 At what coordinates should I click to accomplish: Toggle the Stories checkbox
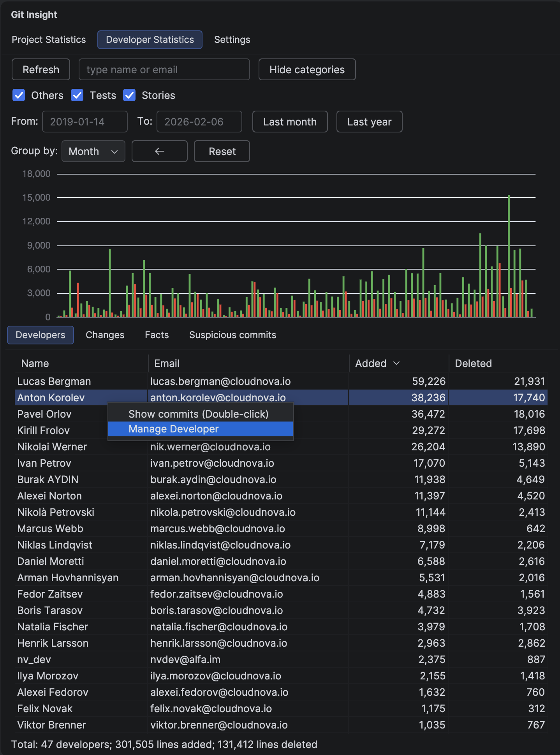click(x=129, y=95)
